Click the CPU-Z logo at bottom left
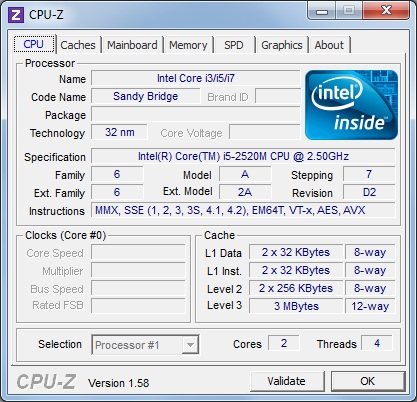 [46, 381]
